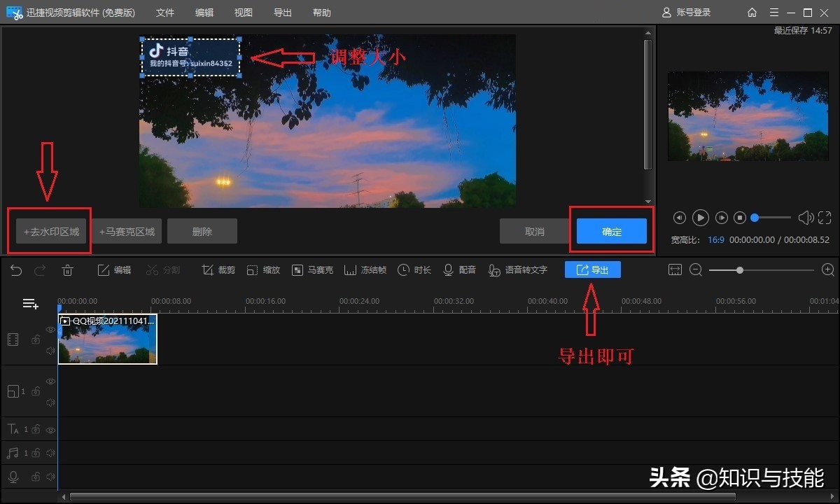Select the 时长 duration tool
Screen dimensions: 840x504
click(414, 270)
